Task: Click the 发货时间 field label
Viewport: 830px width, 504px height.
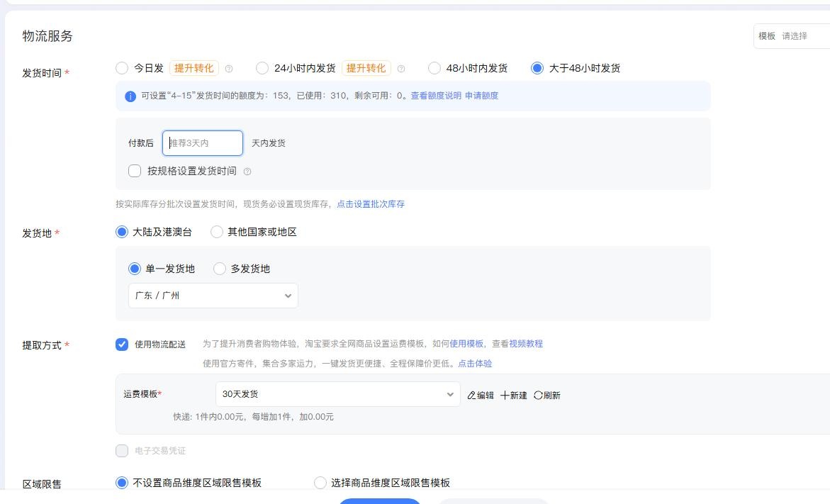Action: coord(42,73)
